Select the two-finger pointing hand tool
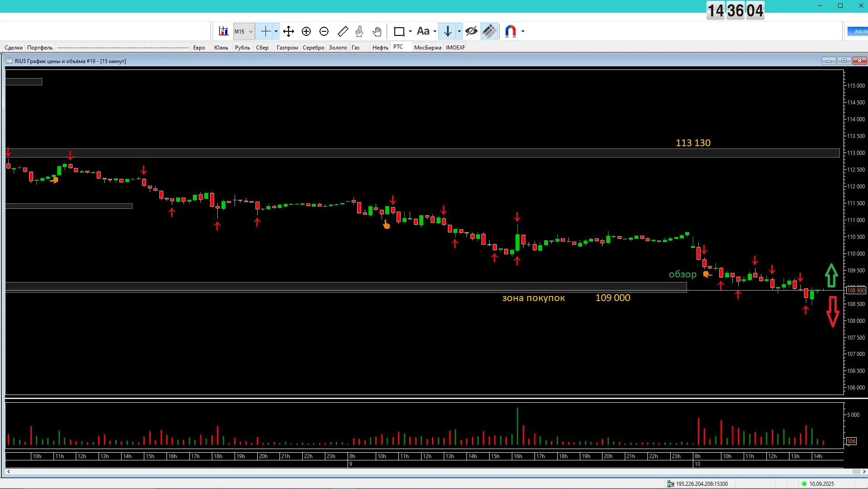868x489 pixels. [359, 31]
